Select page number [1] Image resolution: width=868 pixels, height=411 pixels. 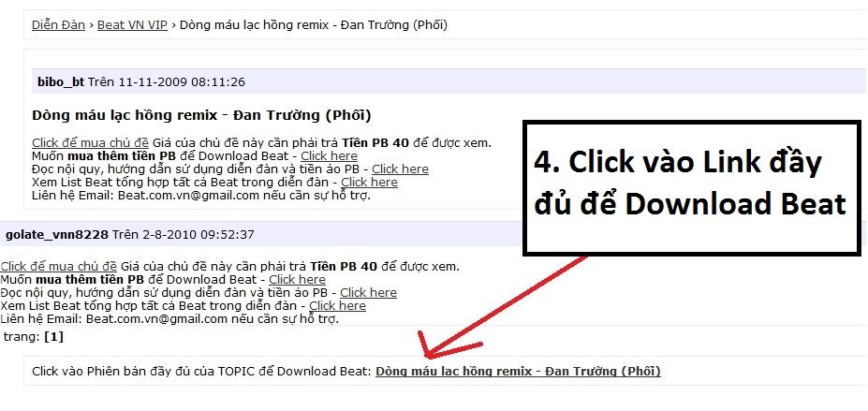point(53,336)
